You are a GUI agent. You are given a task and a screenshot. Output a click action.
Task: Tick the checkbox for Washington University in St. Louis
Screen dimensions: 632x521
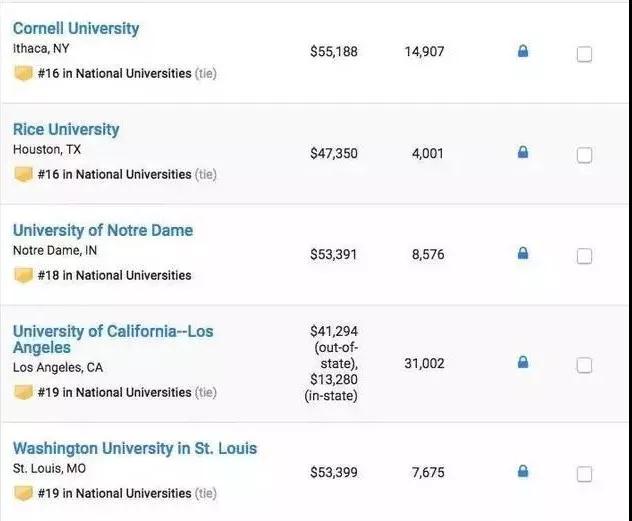click(584, 474)
